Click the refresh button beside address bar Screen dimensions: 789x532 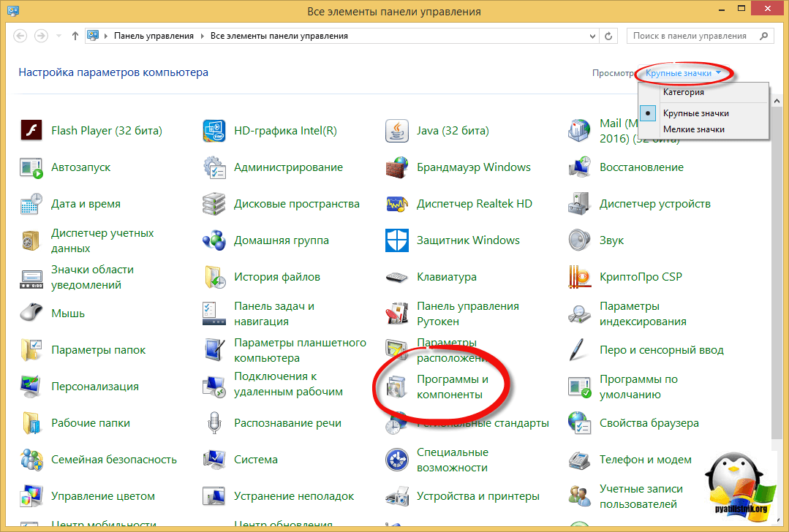609,36
